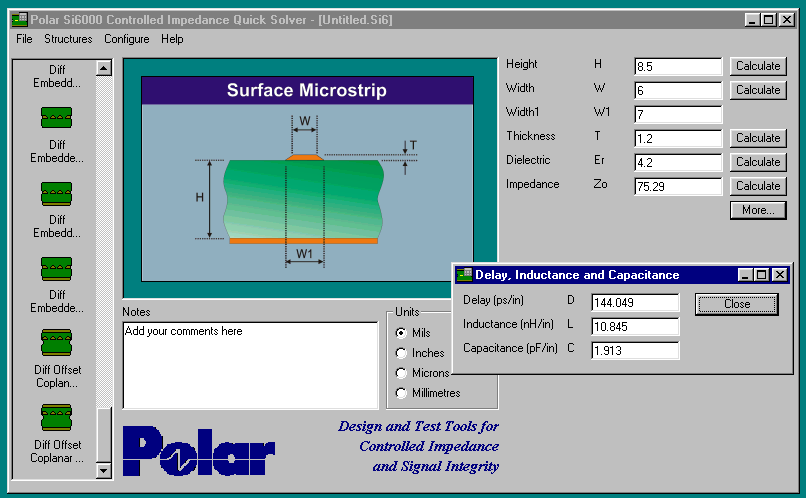The image size is (806, 498).
Task: Select the Diff Offset Coplan... structure icon
Action: 57,343
